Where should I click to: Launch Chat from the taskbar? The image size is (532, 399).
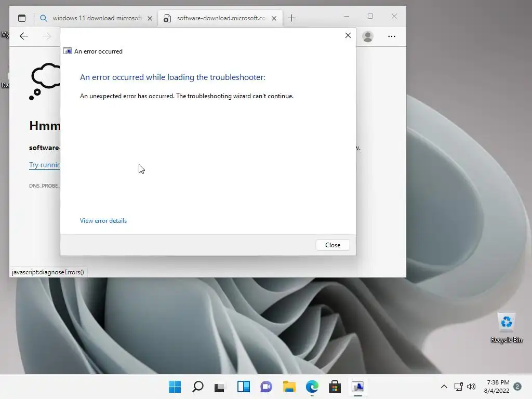(x=267, y=387)
